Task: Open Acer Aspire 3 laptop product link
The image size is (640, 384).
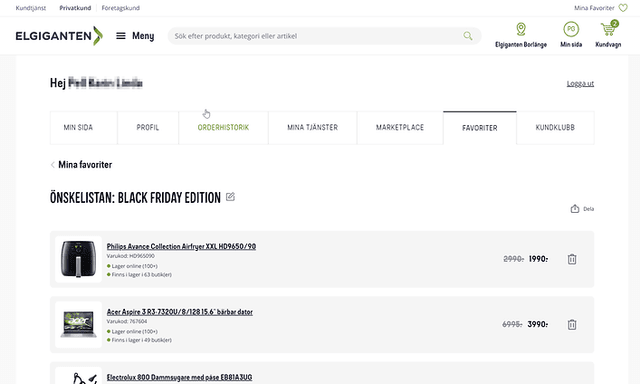Action: click(180, 312)
